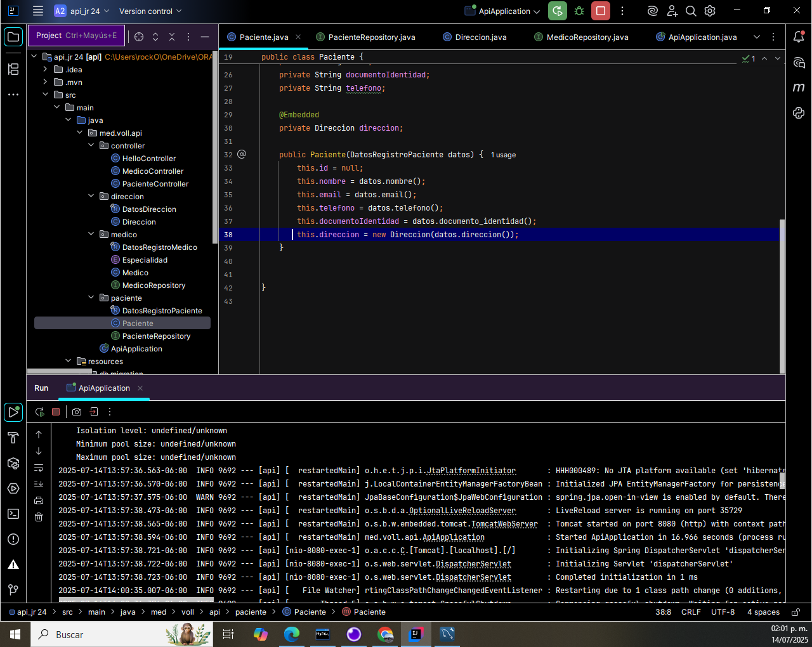Click the UTF-8 encoding in the status bar
The width and height of the screenshot is (812, 647).
[x=723, y=612]
